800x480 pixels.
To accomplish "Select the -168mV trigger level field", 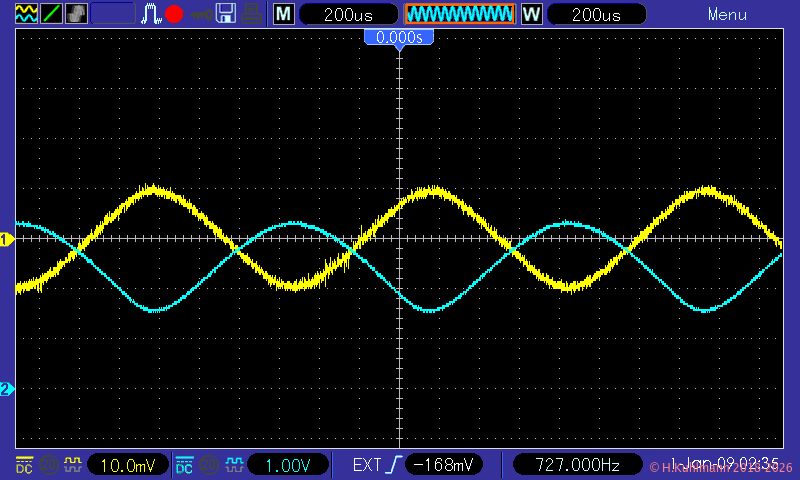I will click(x=445, y=465).
